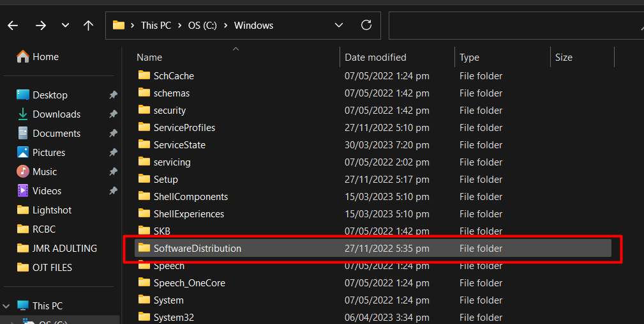Click OS (C:) in the address breadcrumb
This screenshot has height=324, width=644.
click(x=202, y=26)
